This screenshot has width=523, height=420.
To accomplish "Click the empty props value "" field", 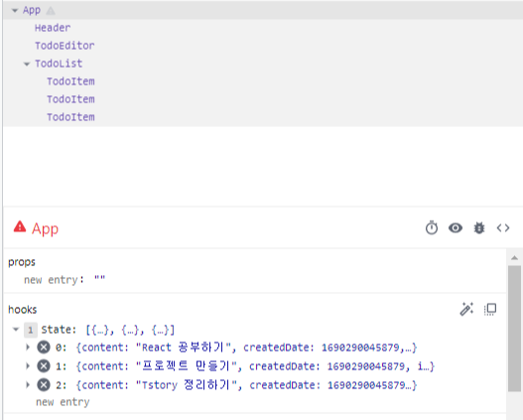I will (x=99, y=279).
